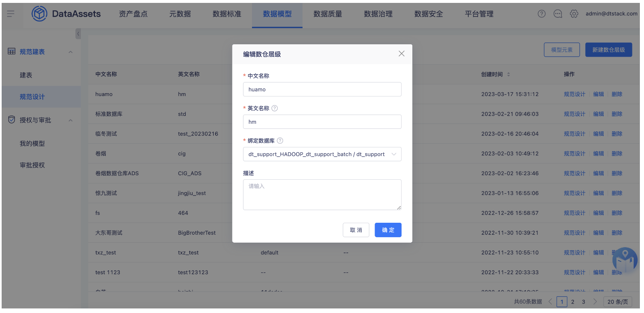Click the admin@dtstack.com account name

611,14
